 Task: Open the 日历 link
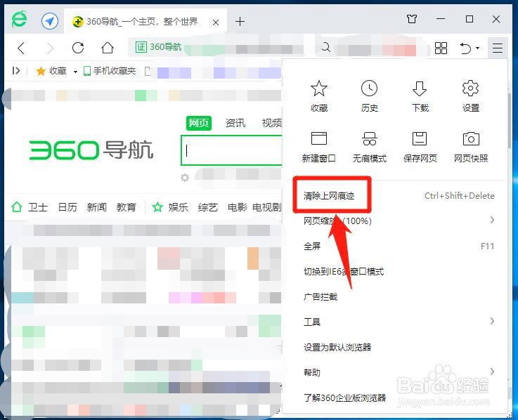pos(67,207)
